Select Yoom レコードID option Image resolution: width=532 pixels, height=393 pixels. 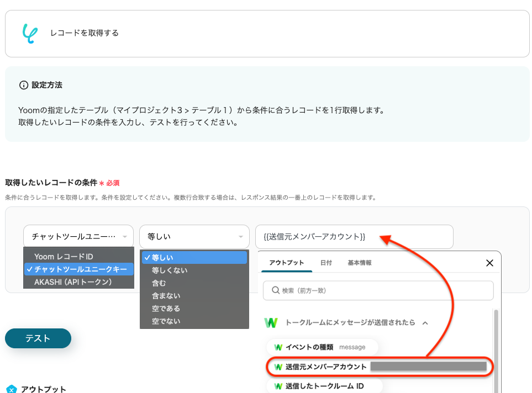click(64, 257)
